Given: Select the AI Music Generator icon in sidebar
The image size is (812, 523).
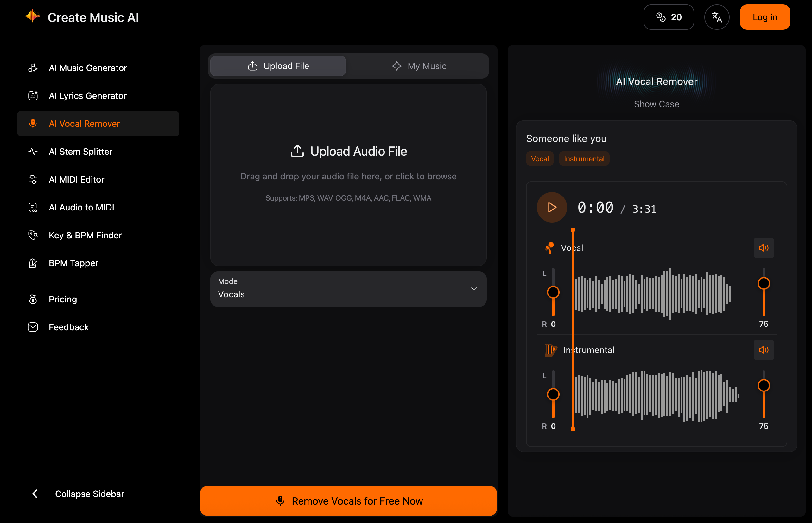Looking at the screenshot, I should click(33, 68).
